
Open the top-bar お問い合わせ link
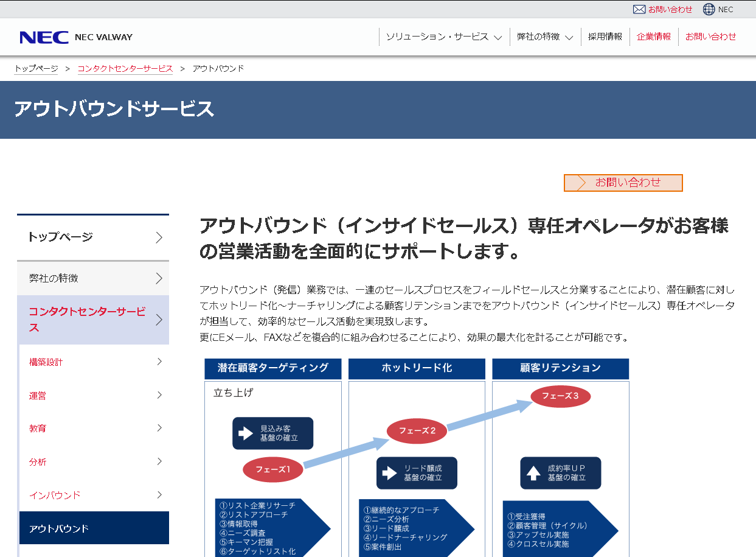point(670,10)
